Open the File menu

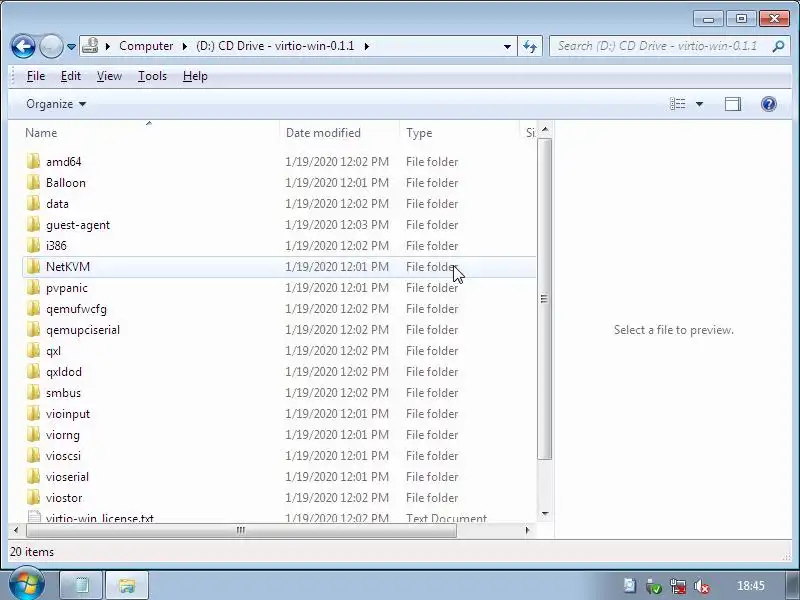36,76
